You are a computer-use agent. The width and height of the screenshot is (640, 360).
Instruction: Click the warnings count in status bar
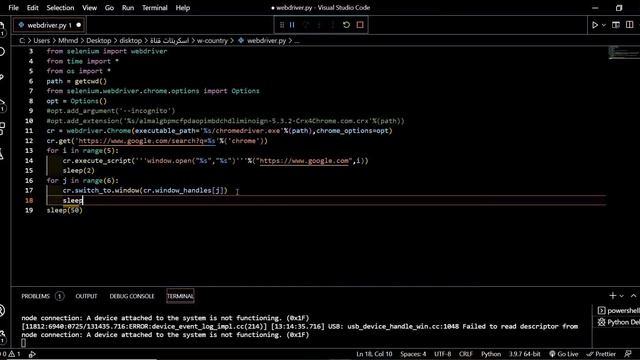(15, 354)
